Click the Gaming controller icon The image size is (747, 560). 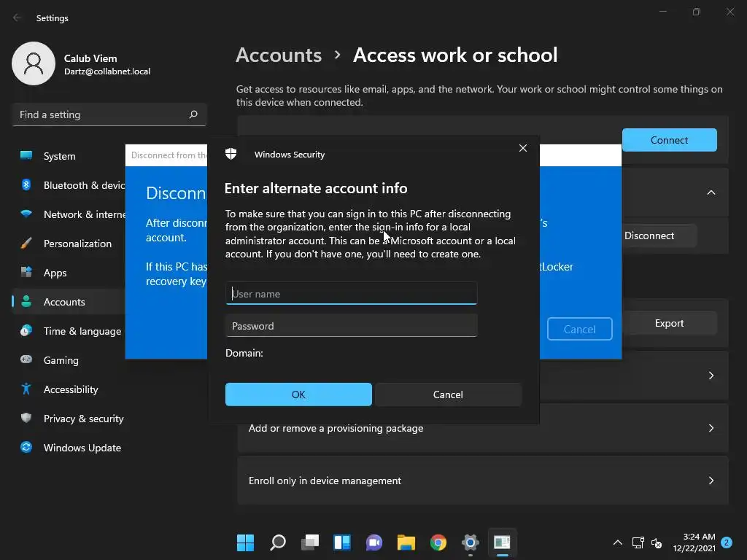[x=26, y=359]
